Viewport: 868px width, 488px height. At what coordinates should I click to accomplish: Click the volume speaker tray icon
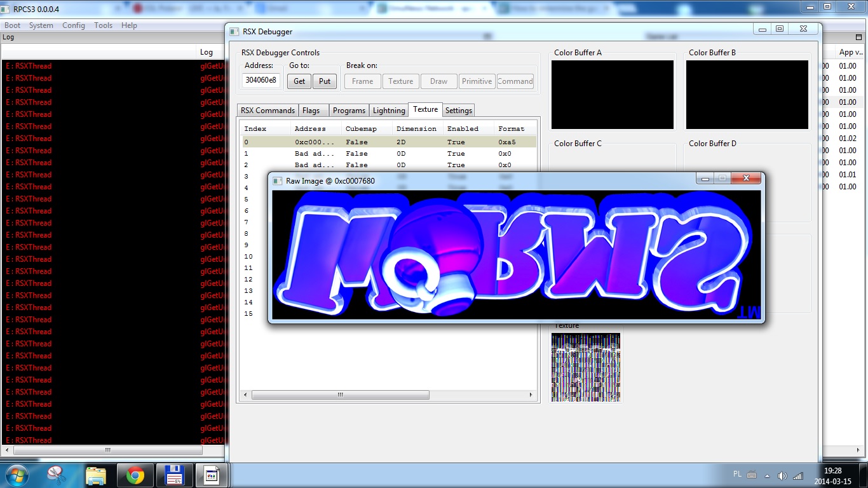tap(782, 476)
